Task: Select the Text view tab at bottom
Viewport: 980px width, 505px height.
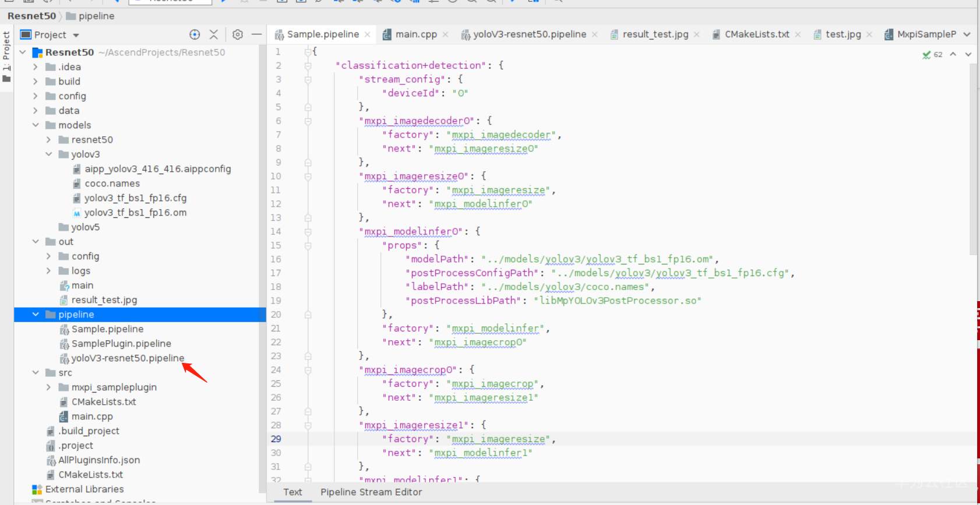Action: 292,492
